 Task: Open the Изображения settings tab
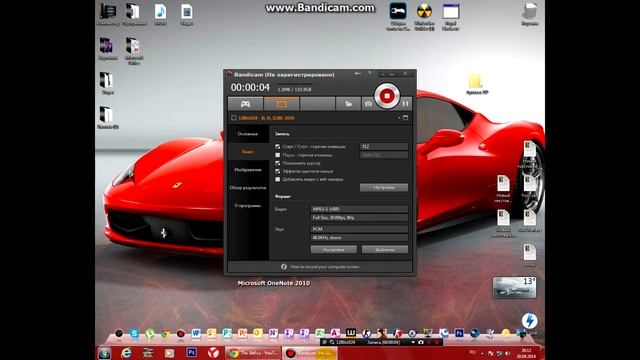(x=248, y=170)
